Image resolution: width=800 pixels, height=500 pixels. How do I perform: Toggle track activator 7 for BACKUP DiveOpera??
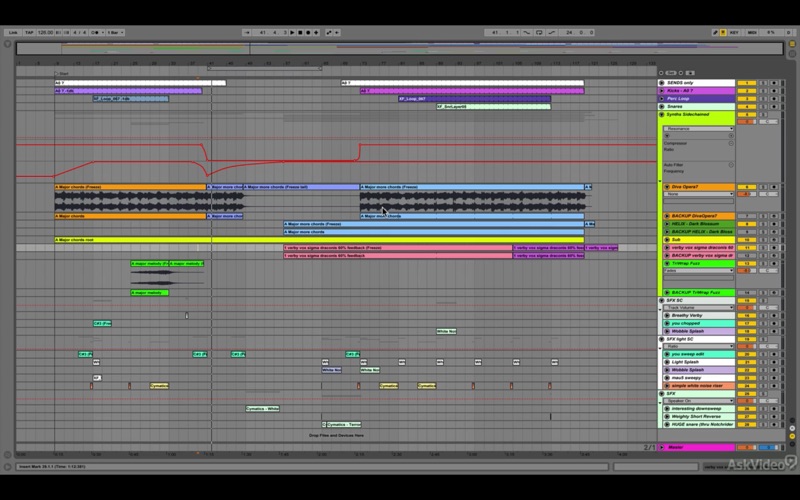[747, 216]
